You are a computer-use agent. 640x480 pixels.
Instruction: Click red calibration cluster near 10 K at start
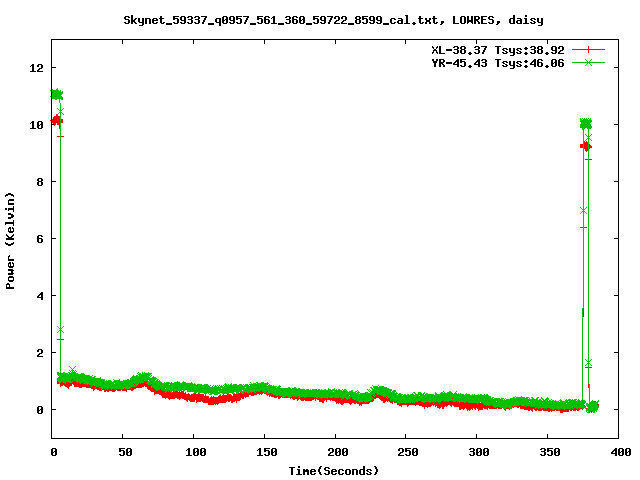(x=57, y=121)
